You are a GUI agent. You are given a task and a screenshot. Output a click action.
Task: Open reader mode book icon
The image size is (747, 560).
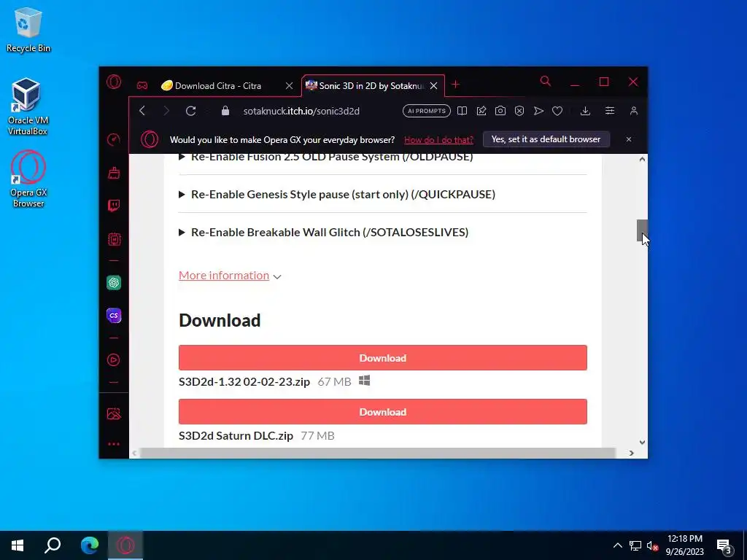462,111
